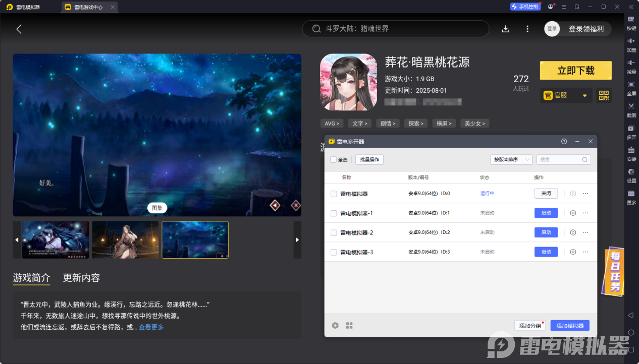The width and height of the screenshot is (639, 364).
Task: Click the Android home circle in sidebar
Action: pos(631,332)
